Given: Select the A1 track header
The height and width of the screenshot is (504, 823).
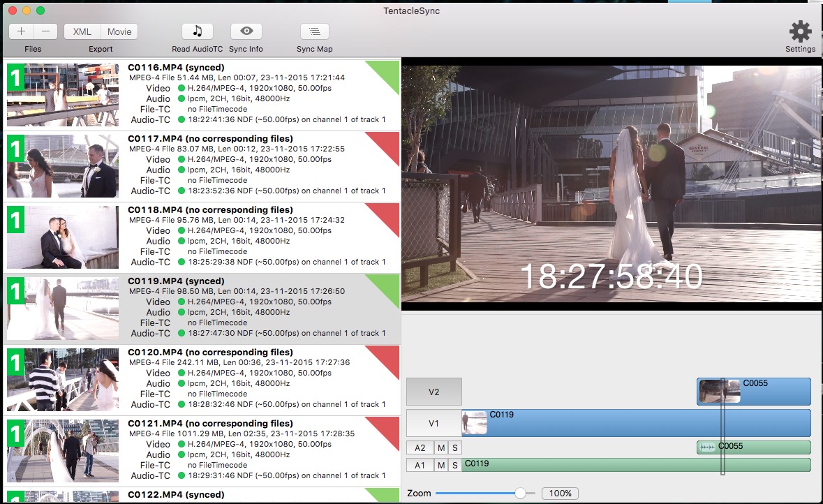Looking at the screenshot, I should click(x=420, y=465).
